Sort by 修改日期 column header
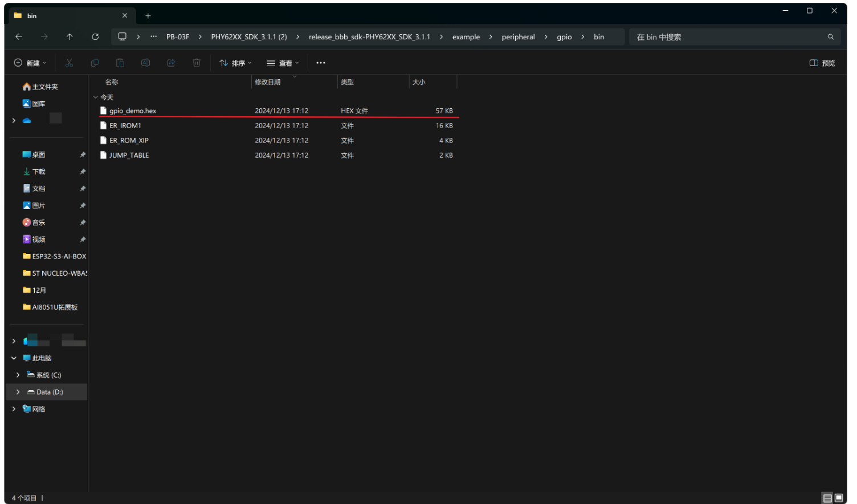857x504 pixels. click(x=268, y=82)
